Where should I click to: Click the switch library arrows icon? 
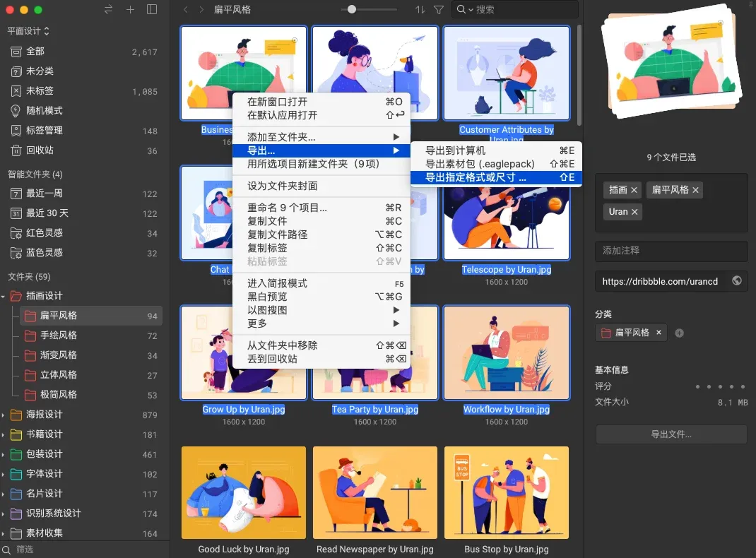tap(109, 9)
